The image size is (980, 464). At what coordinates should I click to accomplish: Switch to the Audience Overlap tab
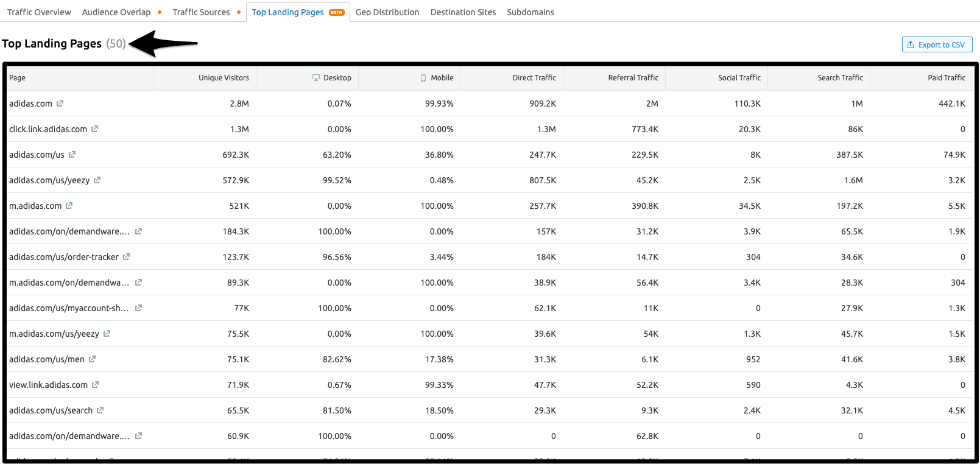pos(116,12)
